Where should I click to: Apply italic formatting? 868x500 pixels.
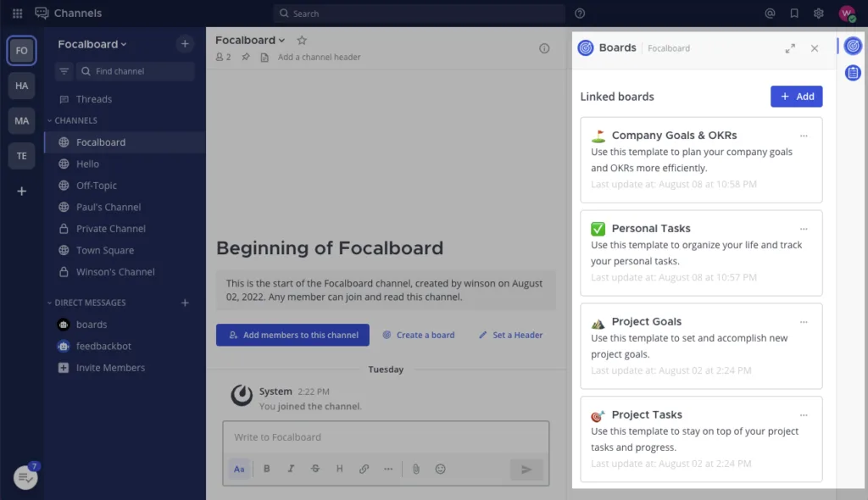291,469
